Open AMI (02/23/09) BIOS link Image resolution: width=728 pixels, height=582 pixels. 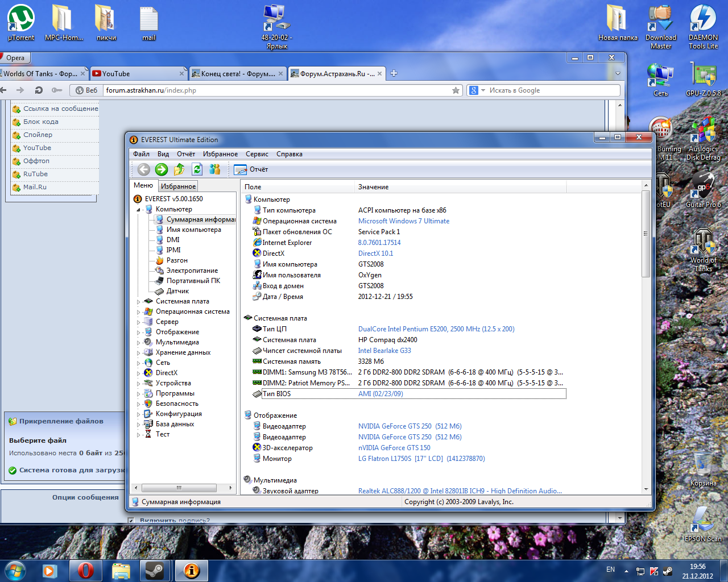[x=380, y=394]
